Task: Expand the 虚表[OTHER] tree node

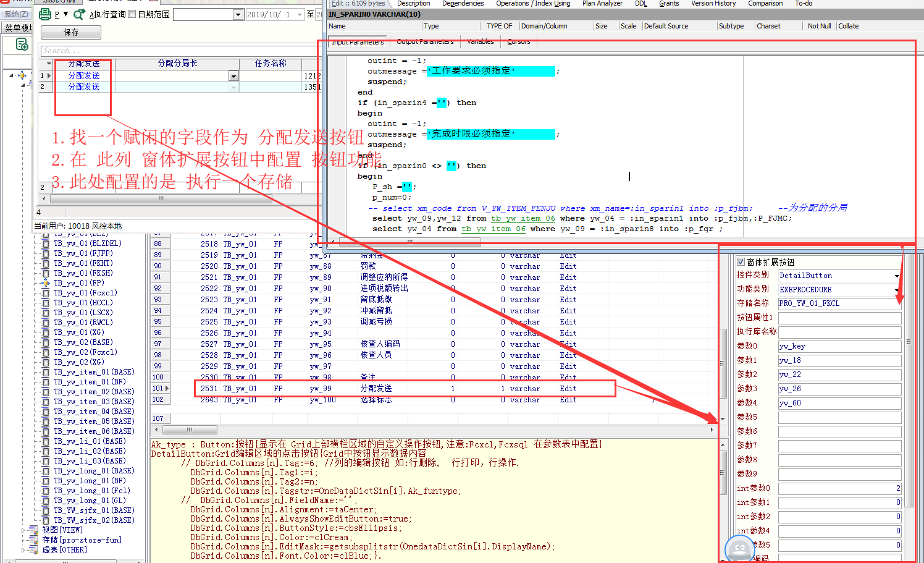Action: (x=23, y=550)
